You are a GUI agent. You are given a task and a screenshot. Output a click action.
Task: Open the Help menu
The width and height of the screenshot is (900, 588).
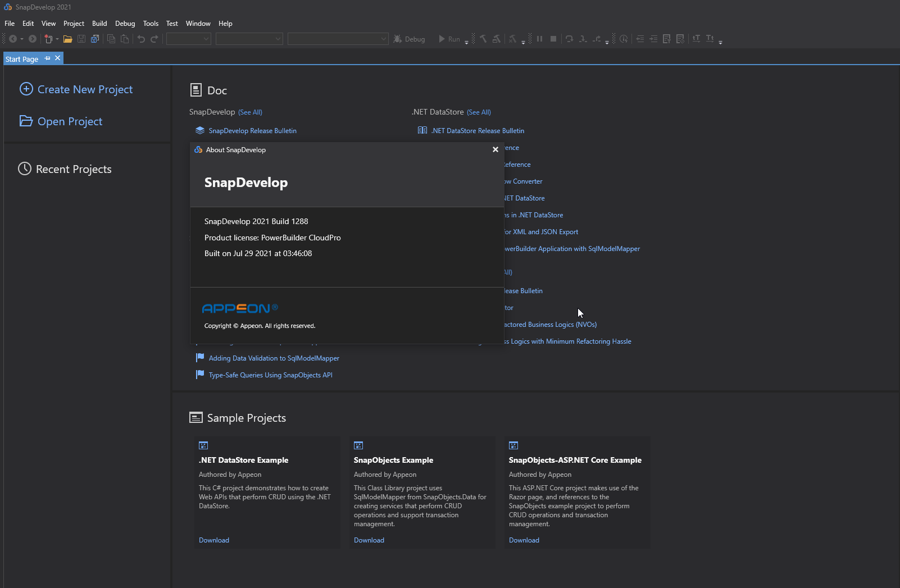pyautogui.click(x=225, y=24)
